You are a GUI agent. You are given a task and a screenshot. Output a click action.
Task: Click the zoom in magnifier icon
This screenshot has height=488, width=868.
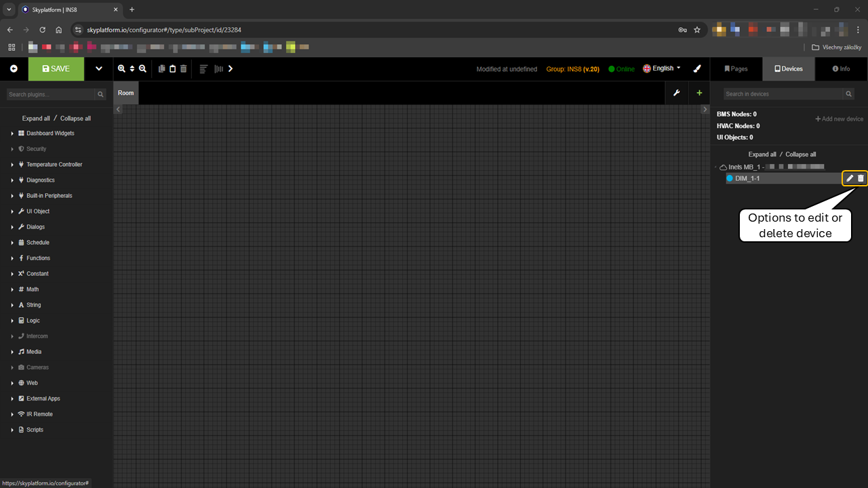pyautogui.click(x=121, y=68)
